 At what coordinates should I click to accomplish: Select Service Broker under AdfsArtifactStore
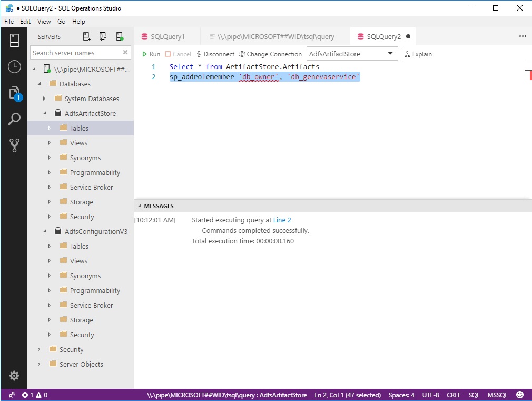pos(81,187)
